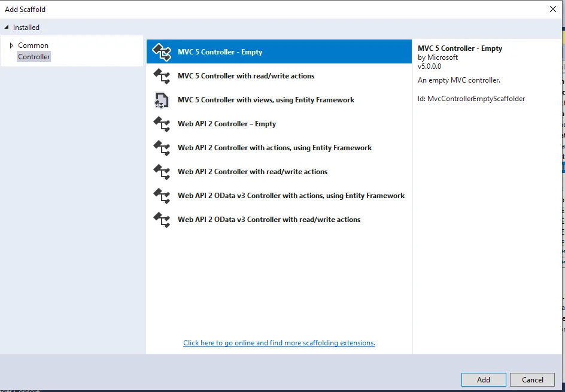Viewport: 565px width, 392px height.
Task: Click icon for Web API 2 Controller with read/write actions
Action: pos(162,172)
